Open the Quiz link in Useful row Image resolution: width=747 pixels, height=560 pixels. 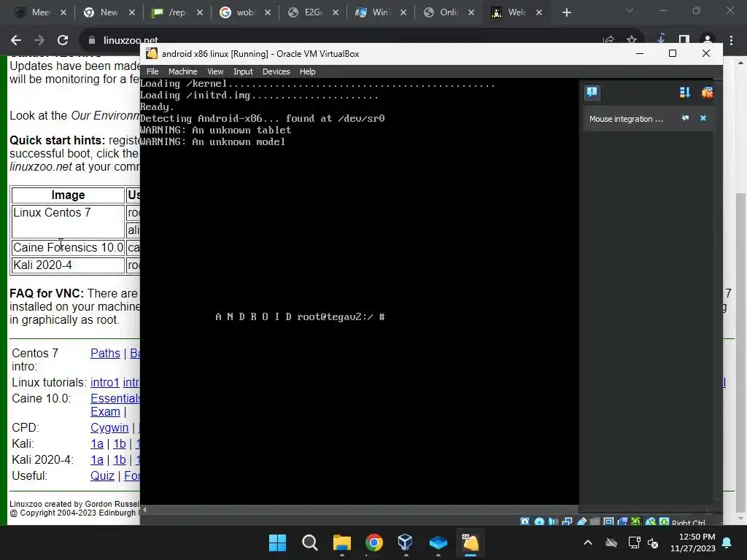coord(102,475)
